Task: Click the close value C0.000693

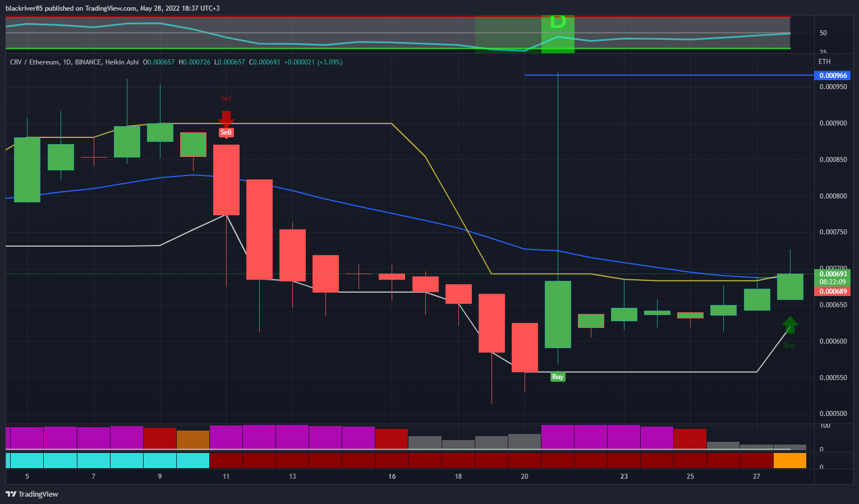Action: tap(264, 62)
